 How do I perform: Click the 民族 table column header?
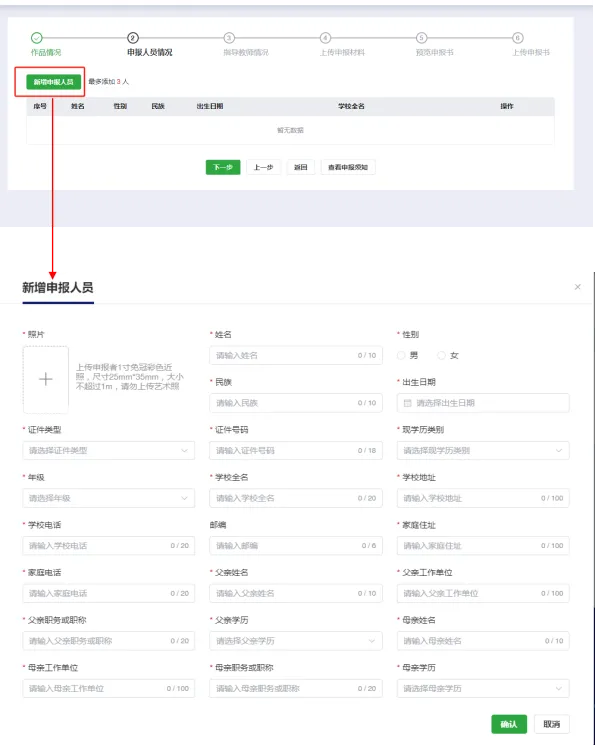click(158, 106)
